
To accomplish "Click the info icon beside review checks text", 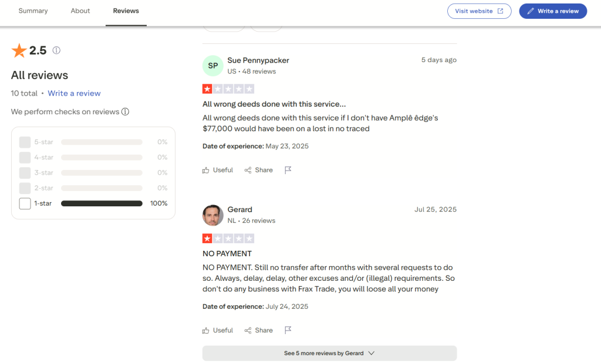I will [x=125, y=112].
